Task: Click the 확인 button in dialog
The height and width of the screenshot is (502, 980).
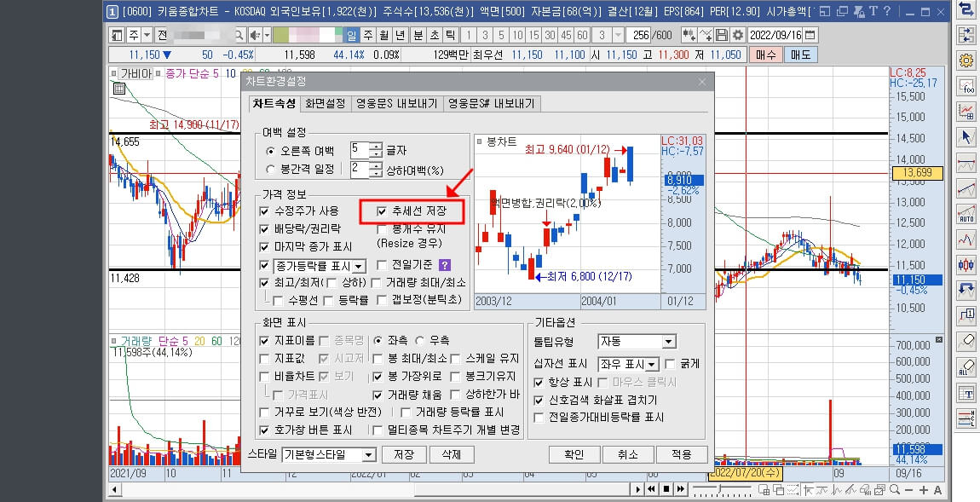Action: [x=574, y=454]
